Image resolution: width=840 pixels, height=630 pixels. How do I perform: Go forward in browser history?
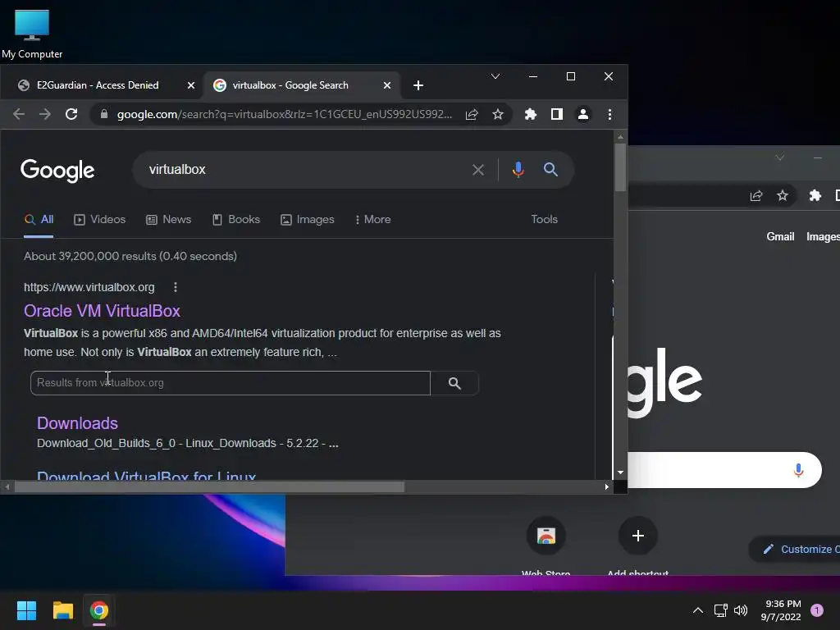45,114
